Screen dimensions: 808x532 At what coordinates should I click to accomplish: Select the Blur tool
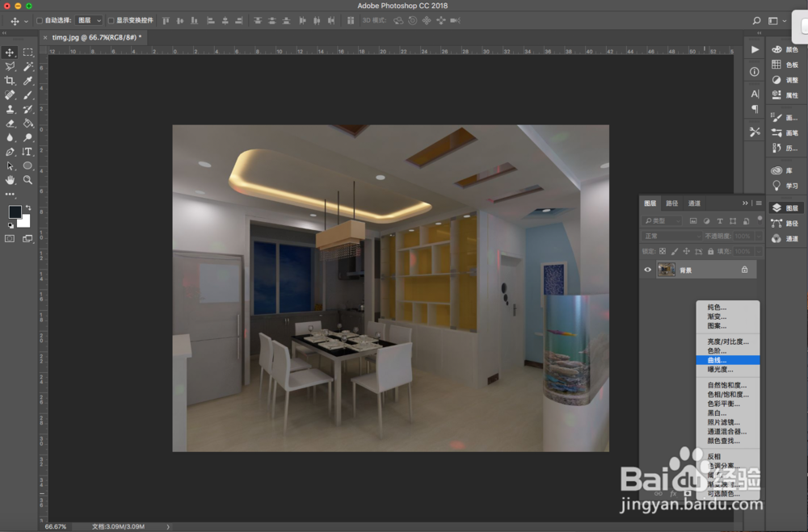coord(10,137)
